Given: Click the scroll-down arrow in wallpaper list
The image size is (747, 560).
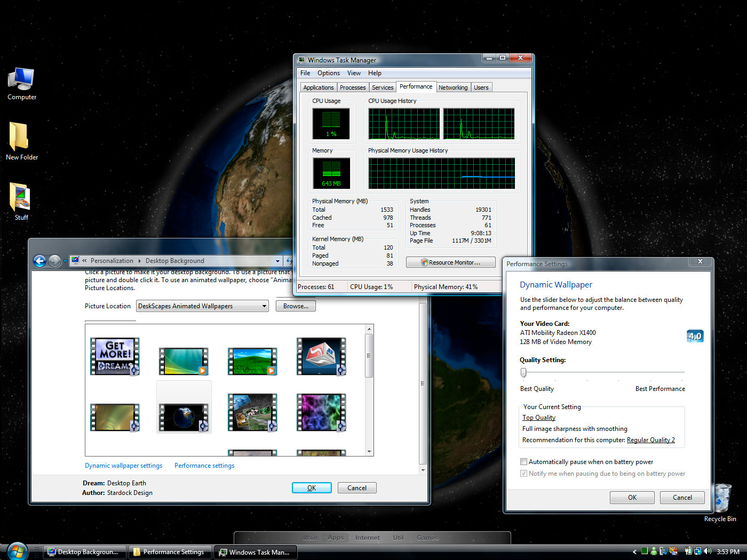Looking at the screenshot, I should (x=369, y=451).
